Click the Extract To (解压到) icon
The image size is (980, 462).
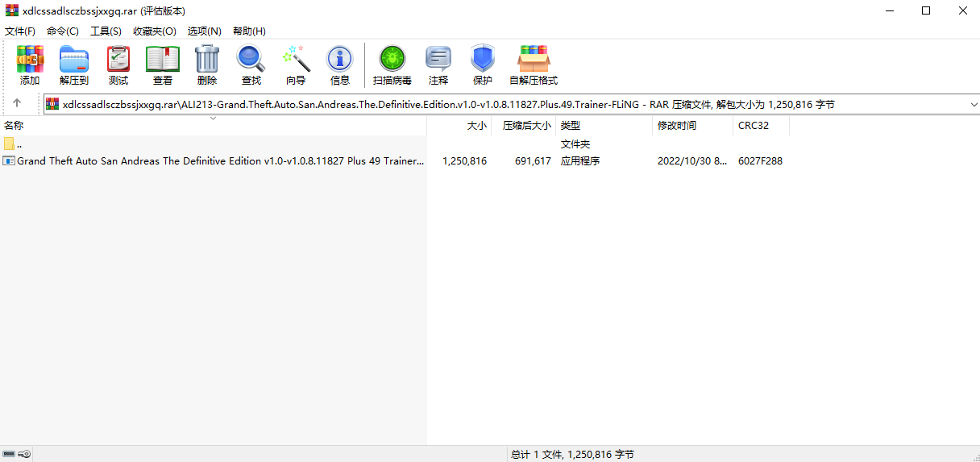coord(74,65)
